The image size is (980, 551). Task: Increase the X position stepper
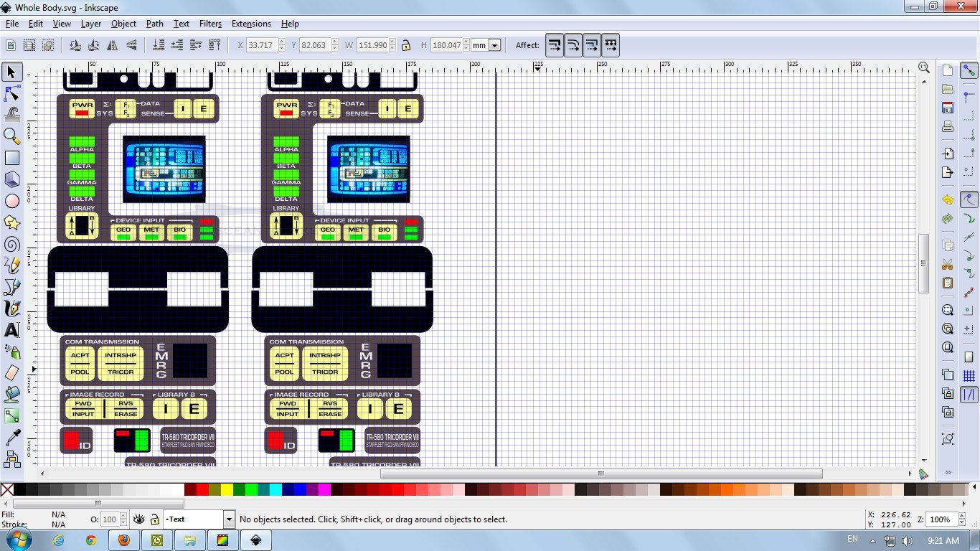[x=282, y=42]
